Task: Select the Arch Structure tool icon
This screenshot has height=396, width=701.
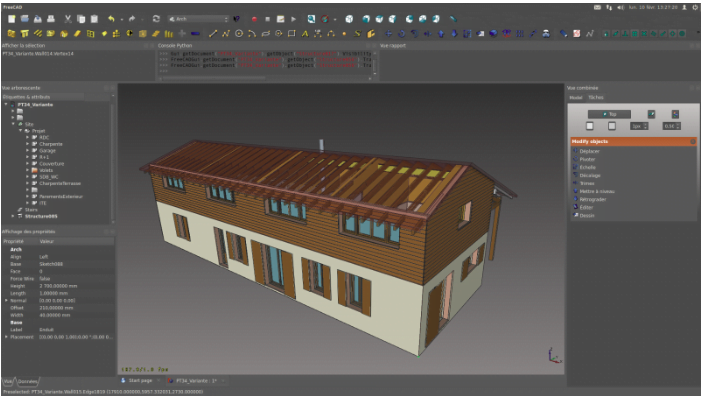Action: pyautogui.click(x=25, y=34)
